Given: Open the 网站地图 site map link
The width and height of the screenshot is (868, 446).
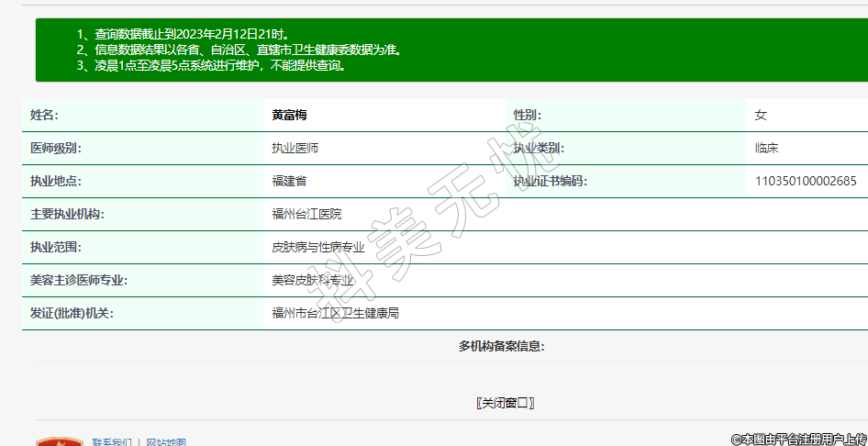Looking at the screenshot, I should pos(165,442).
